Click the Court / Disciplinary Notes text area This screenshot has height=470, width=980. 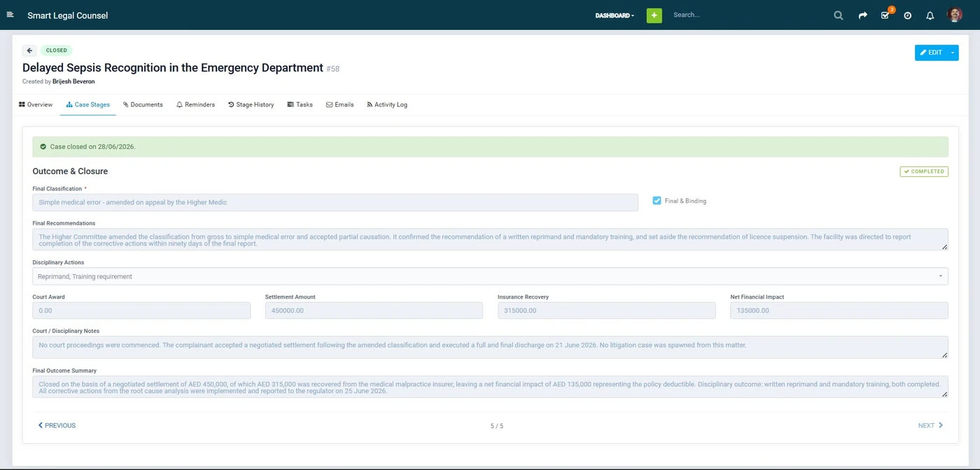pyautogui.click(x=490, y=347)
